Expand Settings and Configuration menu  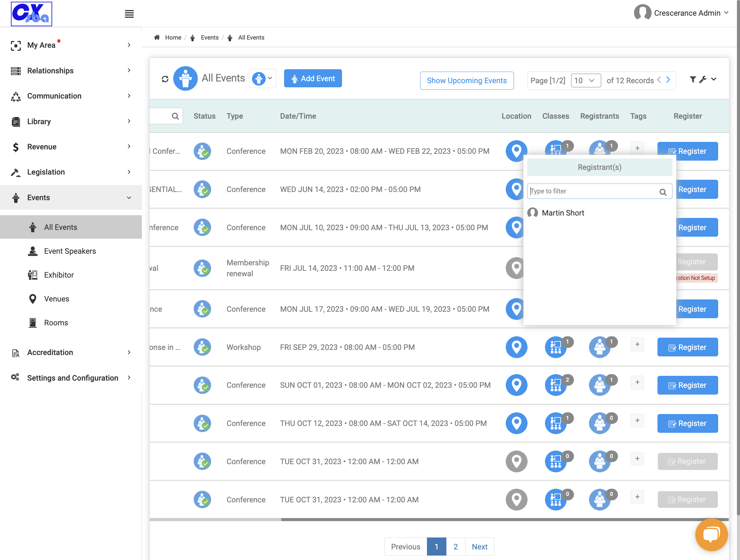(71, 378)
